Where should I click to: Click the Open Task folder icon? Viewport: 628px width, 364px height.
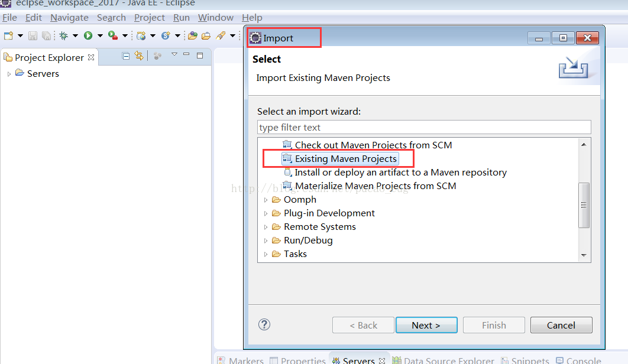coord(206,35)
